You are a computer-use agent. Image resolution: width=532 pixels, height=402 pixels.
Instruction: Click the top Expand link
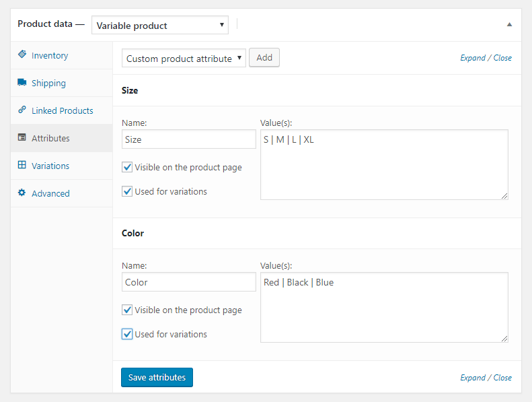click(x=473, y=58)
